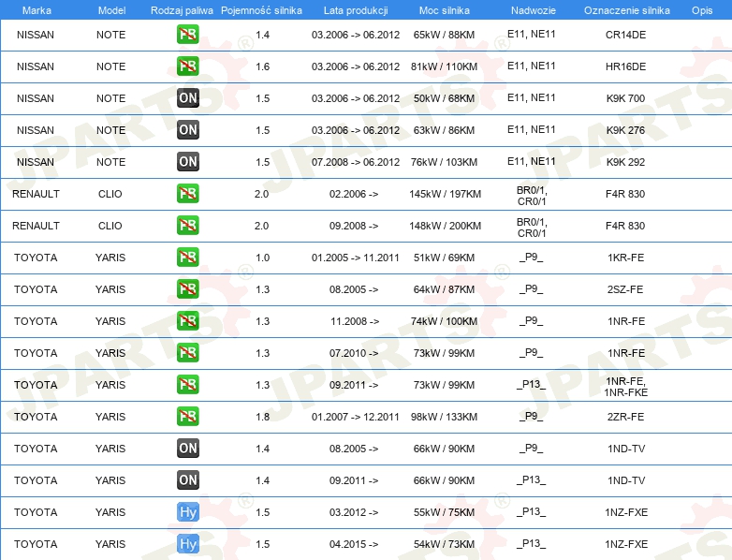The image size is (732, 560).
Task: Click power value 51kW / 69KM
Action: click(x=444, y=258)
